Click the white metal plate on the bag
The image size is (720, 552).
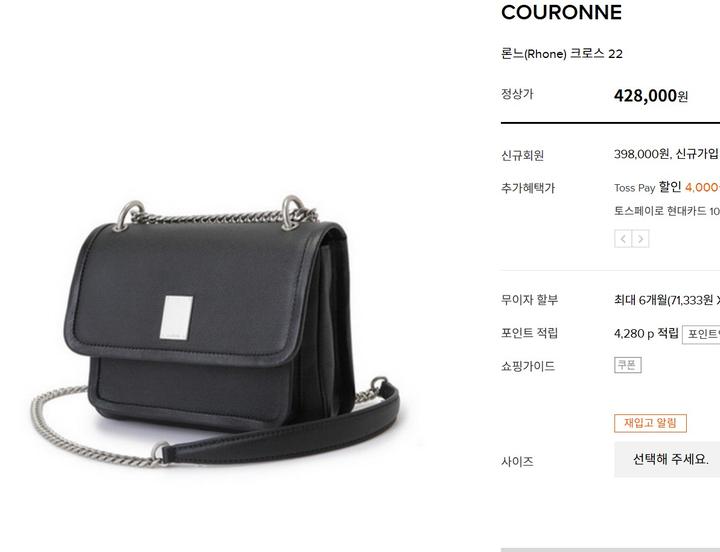[x=176, y=317]
